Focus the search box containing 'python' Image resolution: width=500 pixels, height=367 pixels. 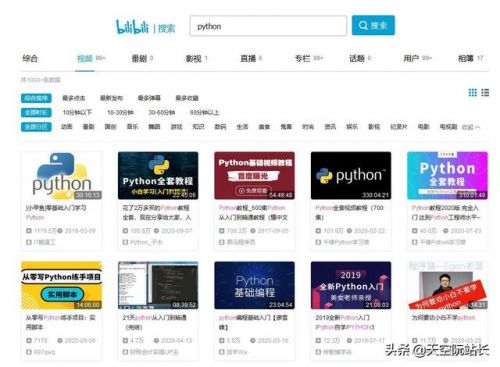pos(268,26)
